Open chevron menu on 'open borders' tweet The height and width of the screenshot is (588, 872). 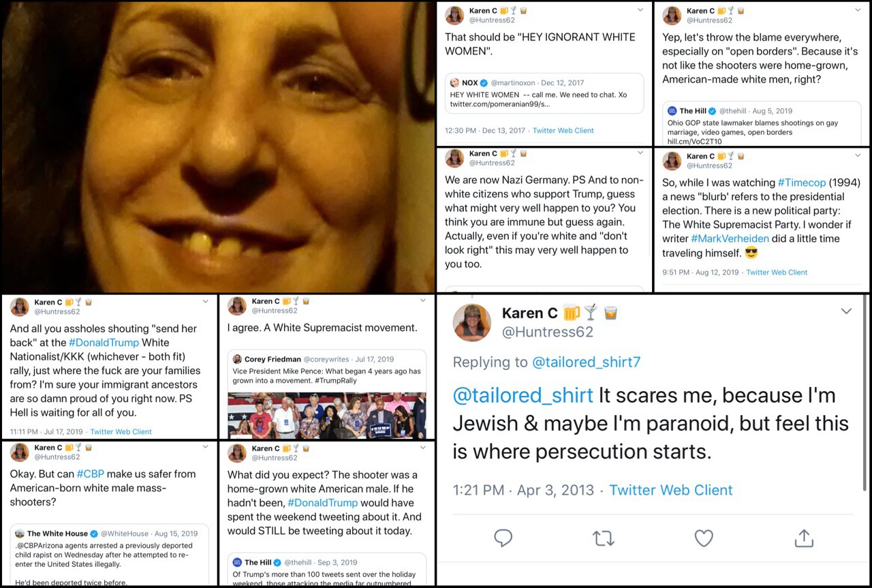tap(858, 11)
